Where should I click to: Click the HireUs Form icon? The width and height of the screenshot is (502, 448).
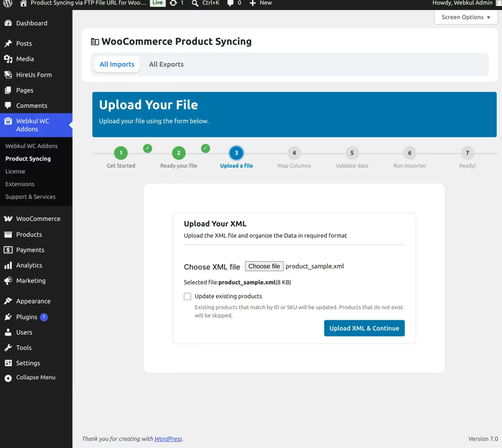[x=8, y=74]
